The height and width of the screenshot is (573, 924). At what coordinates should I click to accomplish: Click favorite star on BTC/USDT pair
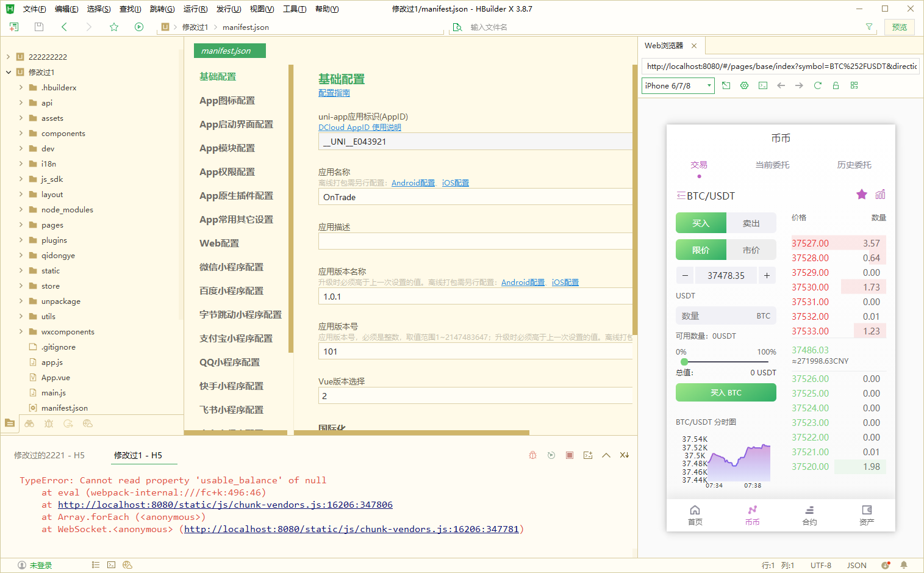862,195
